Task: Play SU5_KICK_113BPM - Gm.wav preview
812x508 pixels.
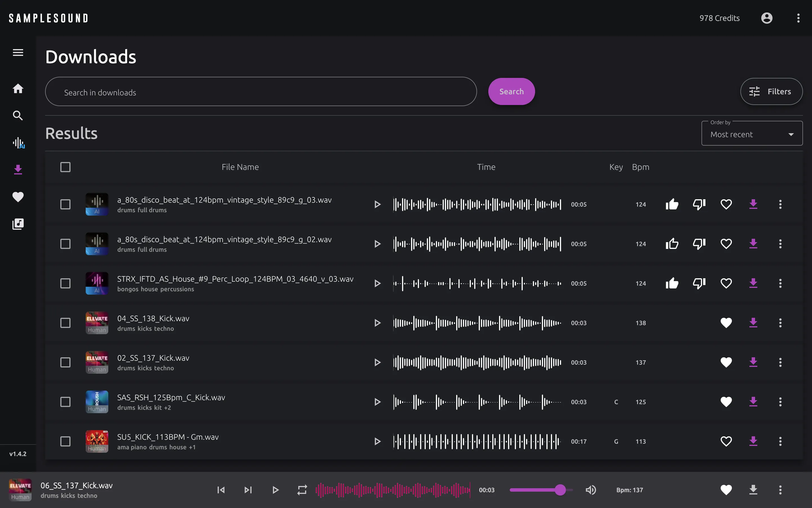Action: 377,441
